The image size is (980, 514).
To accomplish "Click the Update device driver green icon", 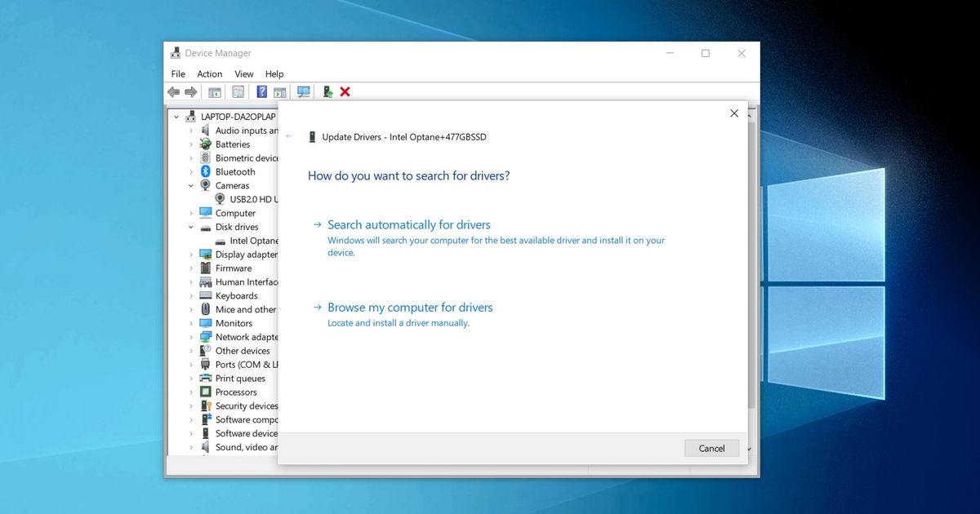I will [x=327, y=92].
